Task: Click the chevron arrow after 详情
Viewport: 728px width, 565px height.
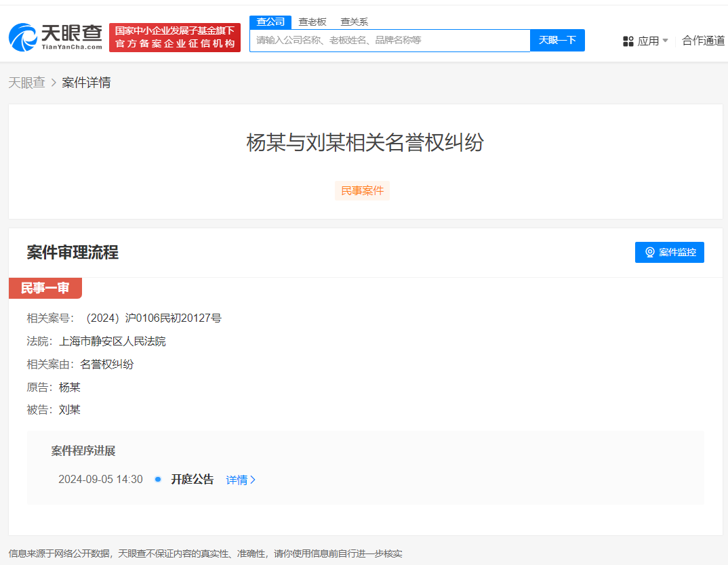Action: click(254, 479)
